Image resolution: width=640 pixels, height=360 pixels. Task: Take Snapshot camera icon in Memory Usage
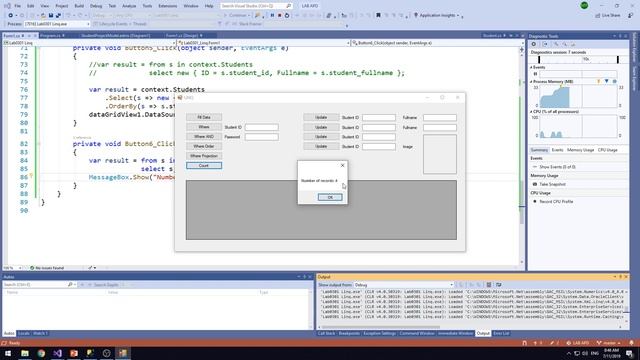pos(535,184)
